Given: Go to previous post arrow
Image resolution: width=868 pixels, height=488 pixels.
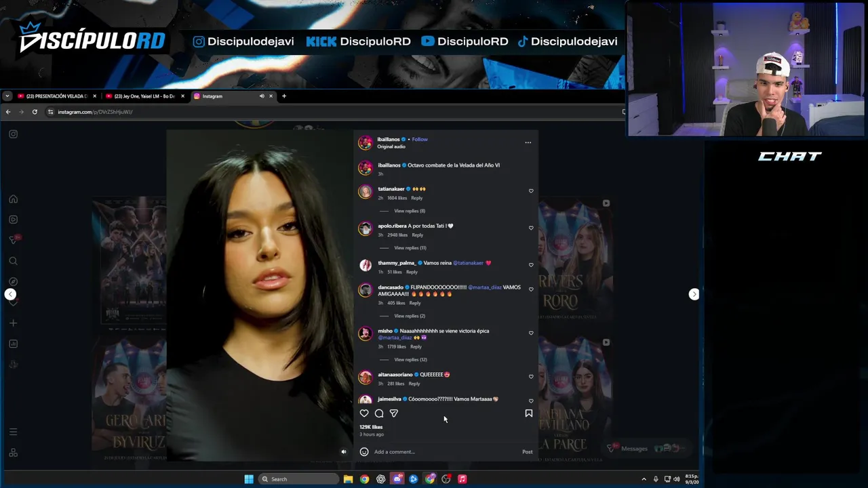Looking at the screenshot, I should click(10, 294).
